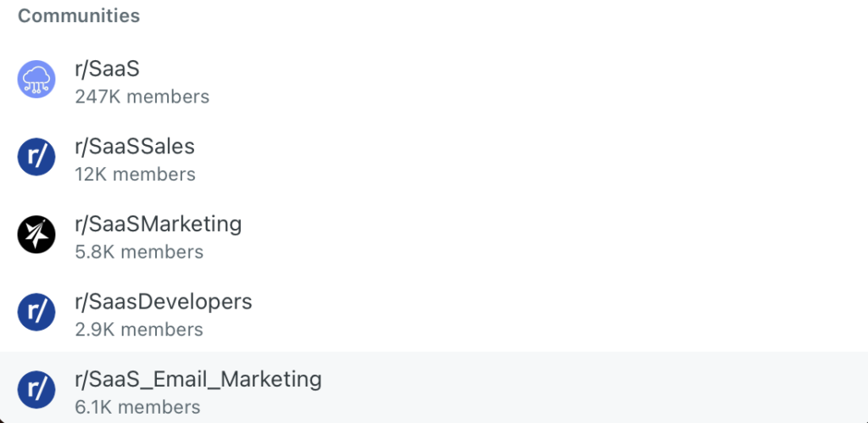Click the Communities section header
The height and width of the screenshot is (423, 868).
[79, 16]
